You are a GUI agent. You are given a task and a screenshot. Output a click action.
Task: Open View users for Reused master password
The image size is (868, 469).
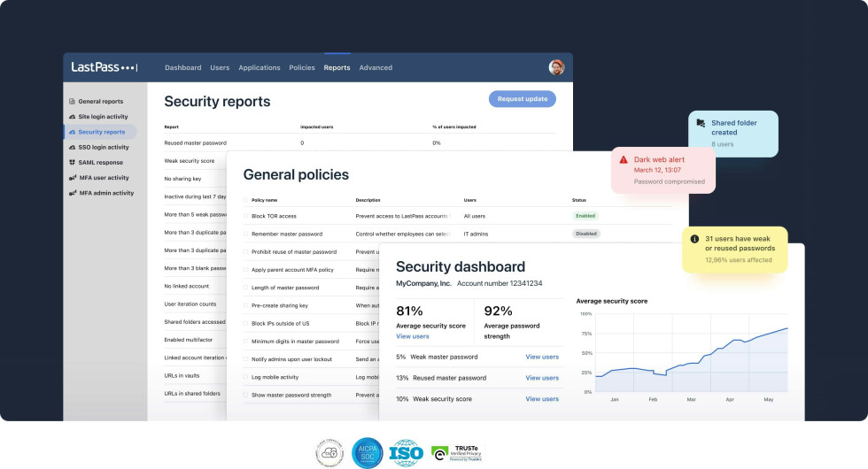pos(542,378)
